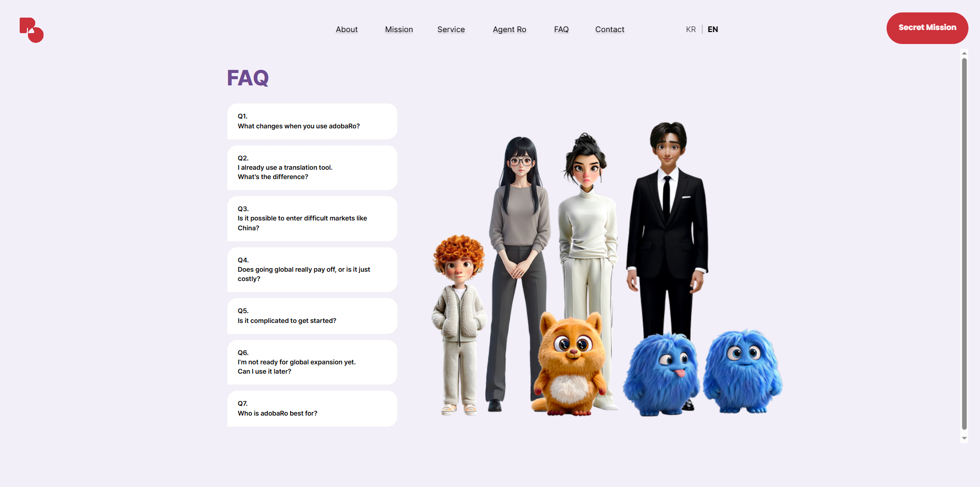Select the FAQ tab in the header
This screenshot has width=980, height=487.
561,29
